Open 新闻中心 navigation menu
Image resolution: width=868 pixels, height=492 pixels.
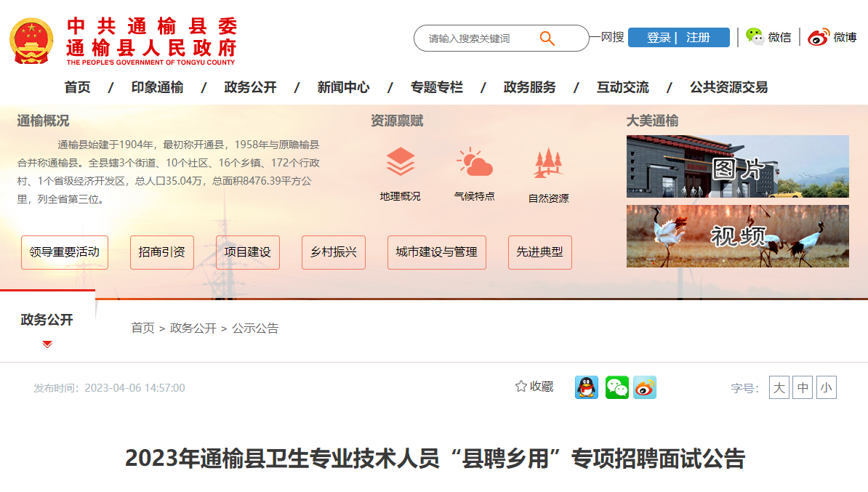click(x=343, y=87)
